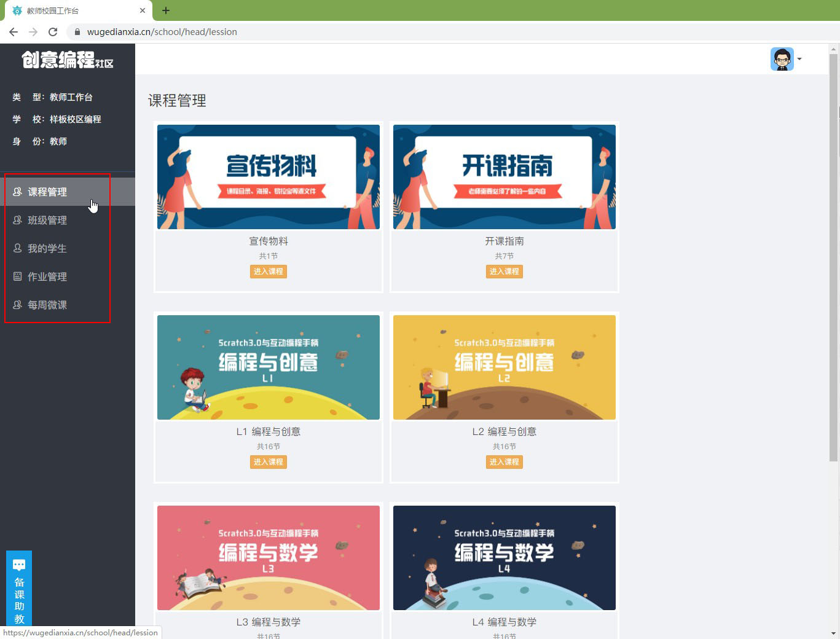Select the 教师校园工作台 browser tab

coord(78,10)
